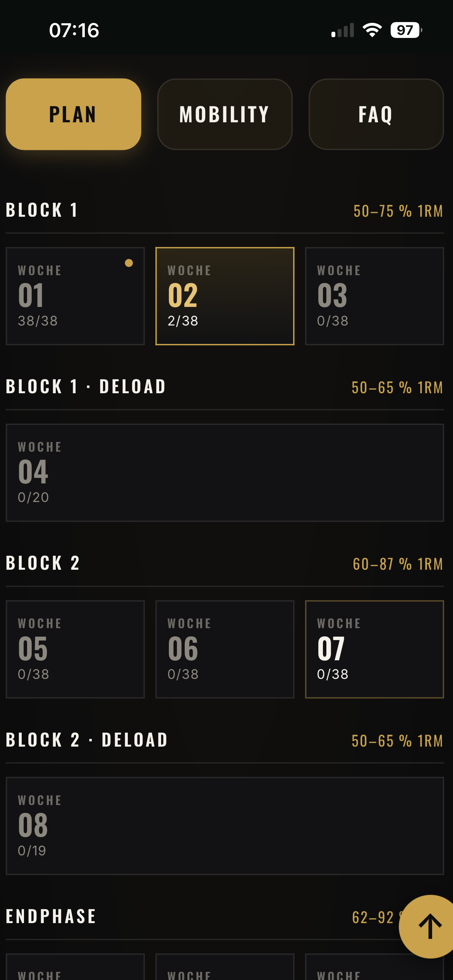The image size is (453, 980).
Task: Tap the Block 1 section header
Action: click(x=42, y=210)
